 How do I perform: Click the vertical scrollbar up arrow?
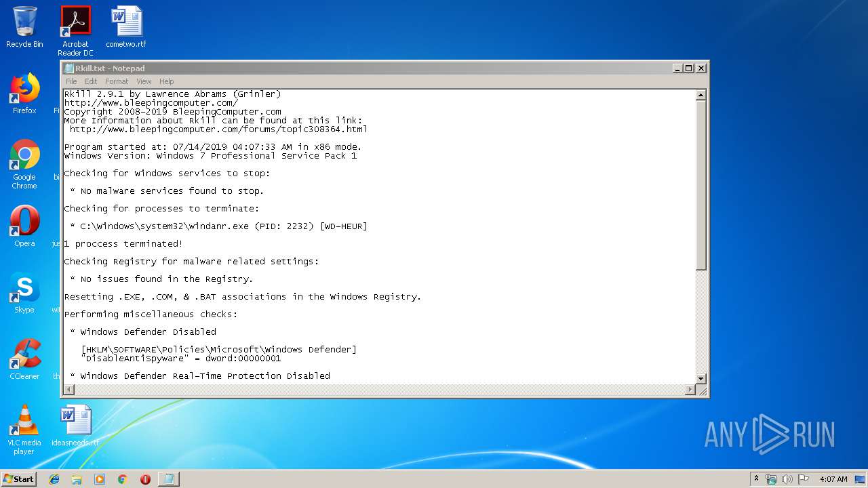pos(701,96)
